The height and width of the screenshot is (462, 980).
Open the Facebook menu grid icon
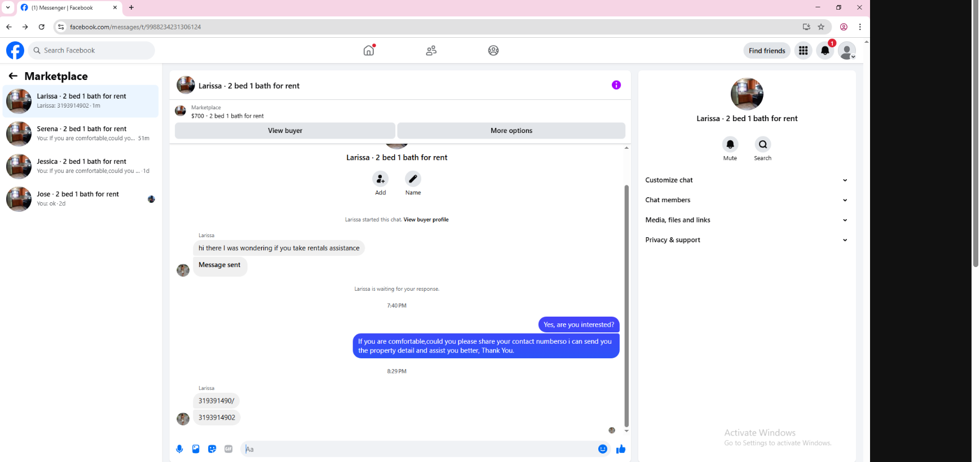click(803, 51)
